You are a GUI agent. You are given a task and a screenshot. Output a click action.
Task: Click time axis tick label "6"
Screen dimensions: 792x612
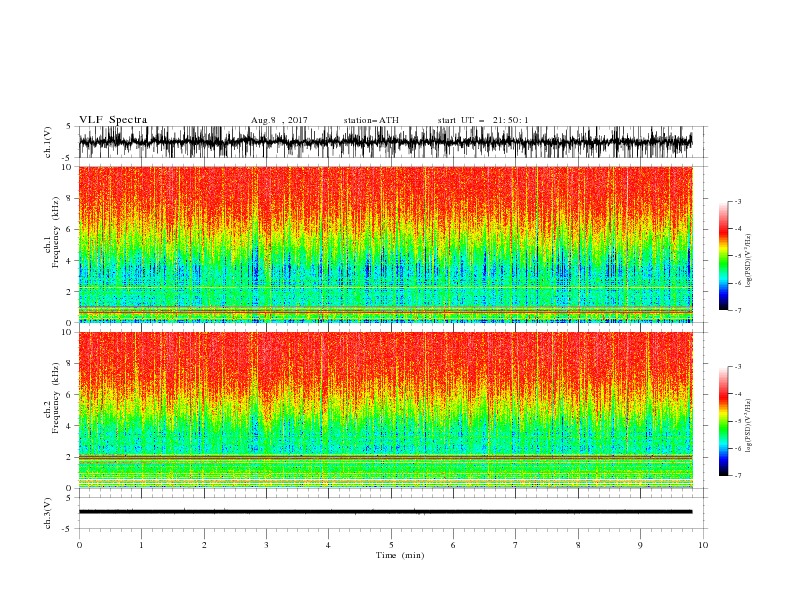453,545
